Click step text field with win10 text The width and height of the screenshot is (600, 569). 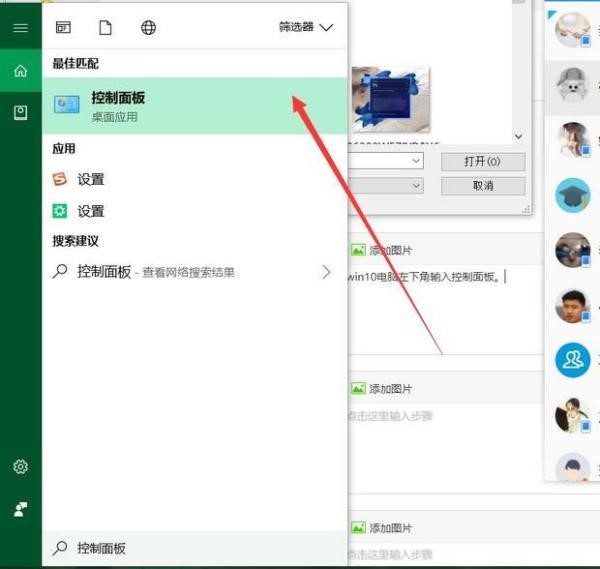point(446,310)
